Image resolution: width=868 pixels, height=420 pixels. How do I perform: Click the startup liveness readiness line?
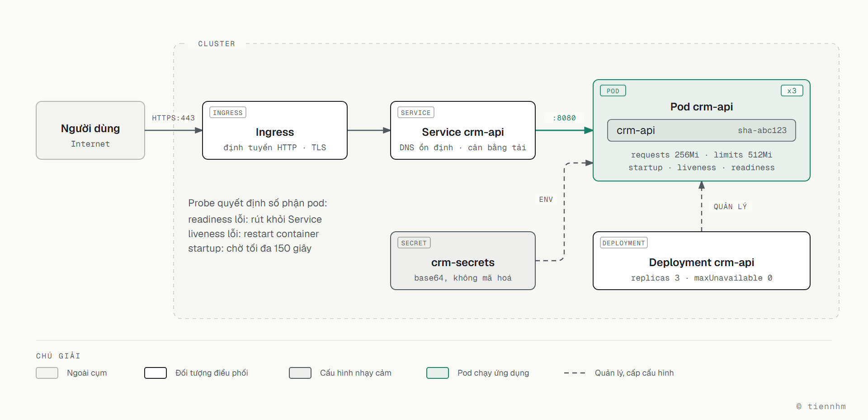(702, 167)
